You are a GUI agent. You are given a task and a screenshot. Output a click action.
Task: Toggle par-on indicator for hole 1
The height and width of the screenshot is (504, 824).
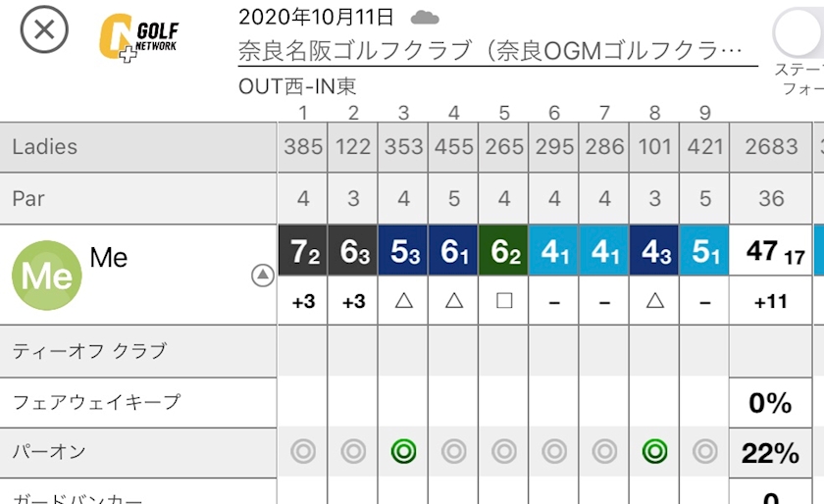tap(303, 451)
